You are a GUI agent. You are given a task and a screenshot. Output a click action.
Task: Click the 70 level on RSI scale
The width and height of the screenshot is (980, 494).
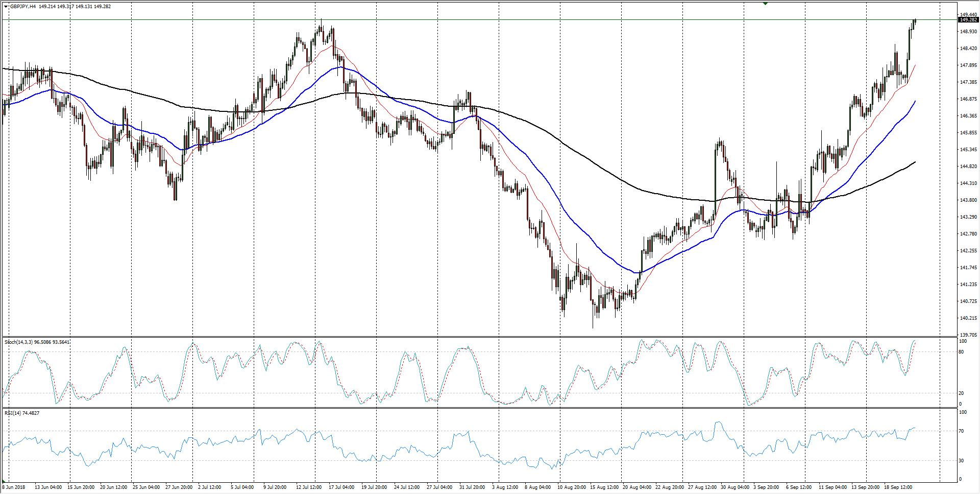[x=961, y=431]
